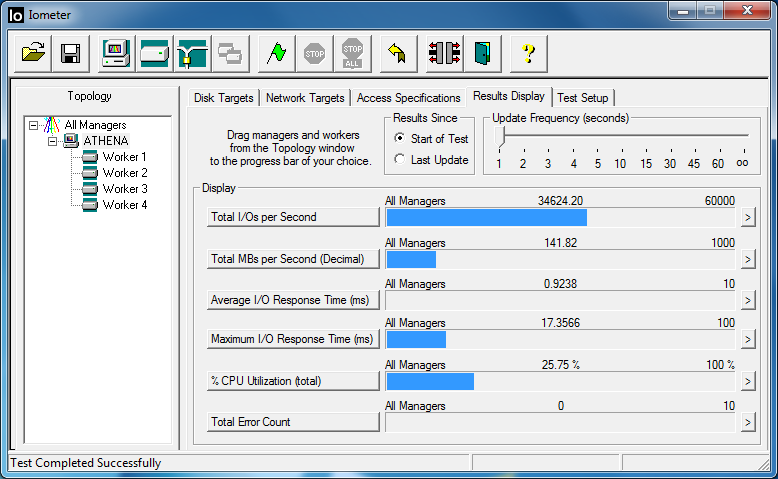Add a new disk worker icon
This screenshot has width=778, height=479.
click(154, 53)
